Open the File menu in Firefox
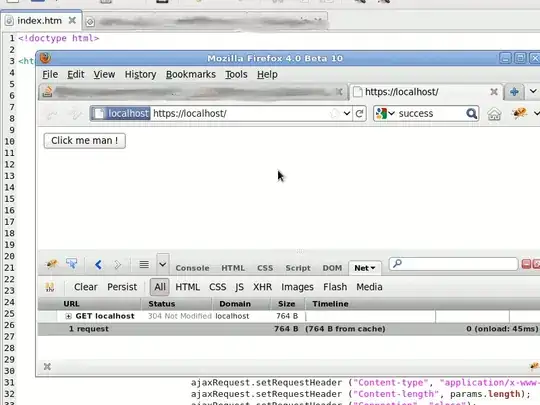This screenshot has width=540, height=405. point(50,74)
